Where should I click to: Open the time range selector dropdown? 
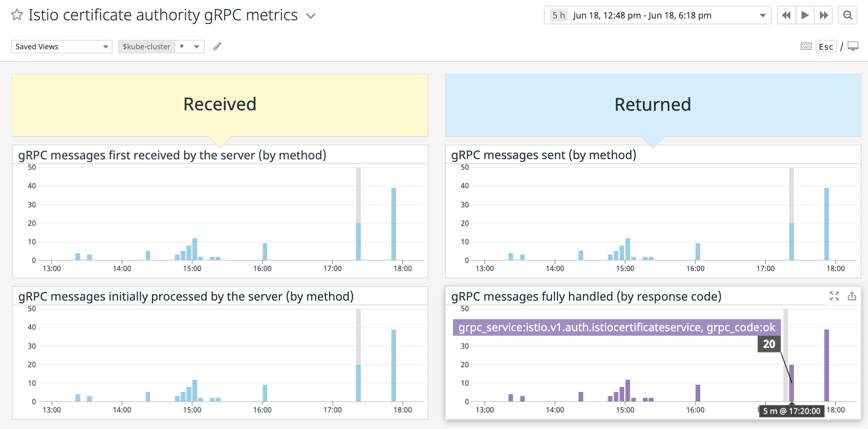click(762, 15)
